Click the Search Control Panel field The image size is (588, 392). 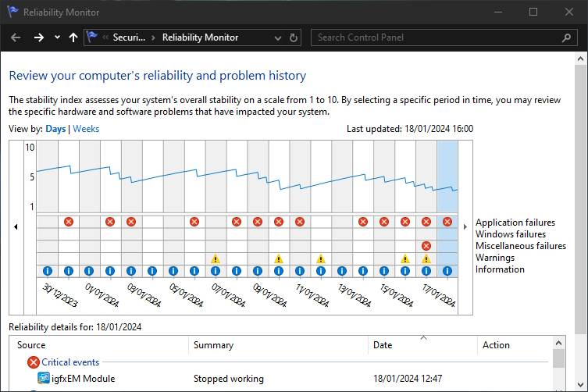pos(437,37)
